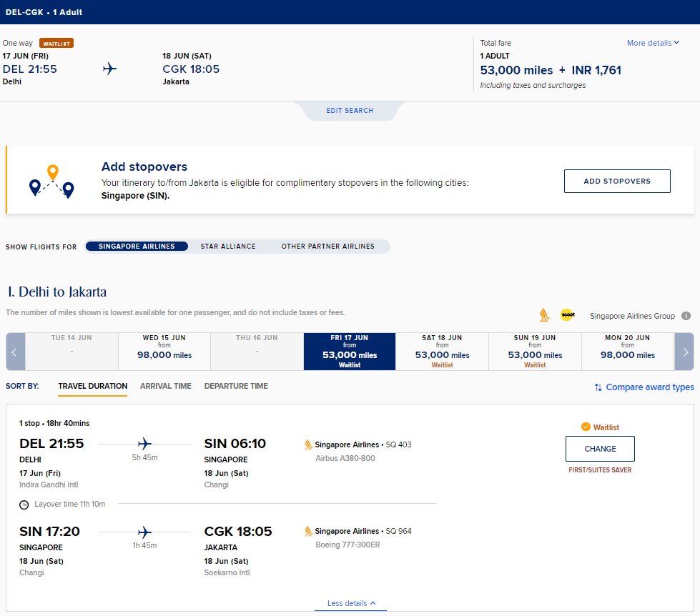Switch flights filter to Other Partner Airlines

(x=327, y=247)
